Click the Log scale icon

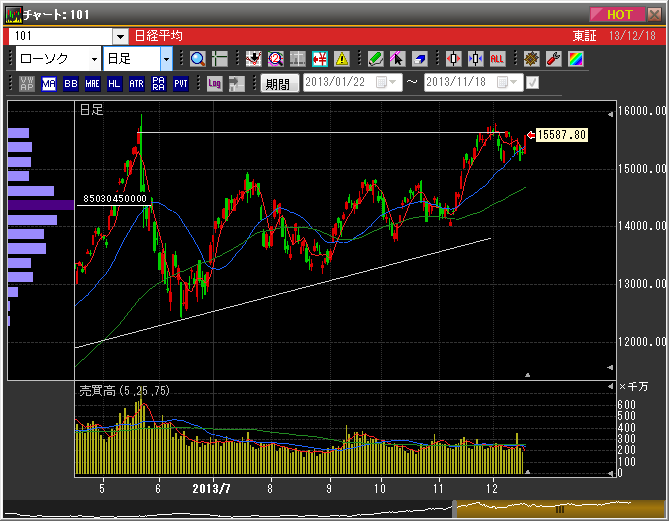(213, 84)
